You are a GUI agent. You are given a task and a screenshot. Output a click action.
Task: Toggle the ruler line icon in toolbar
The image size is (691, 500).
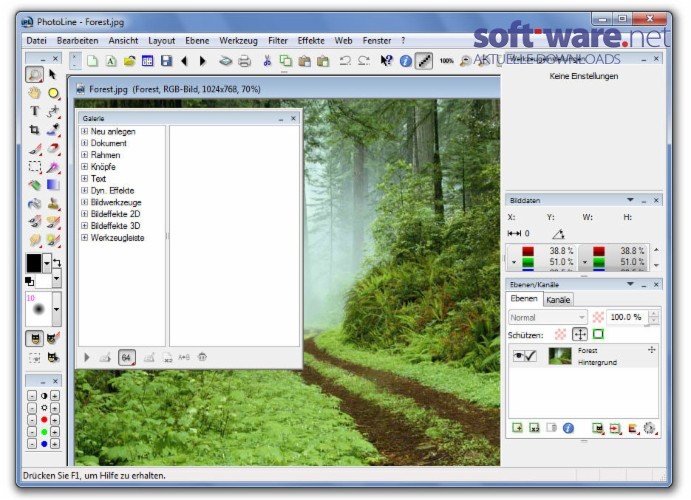424,61
